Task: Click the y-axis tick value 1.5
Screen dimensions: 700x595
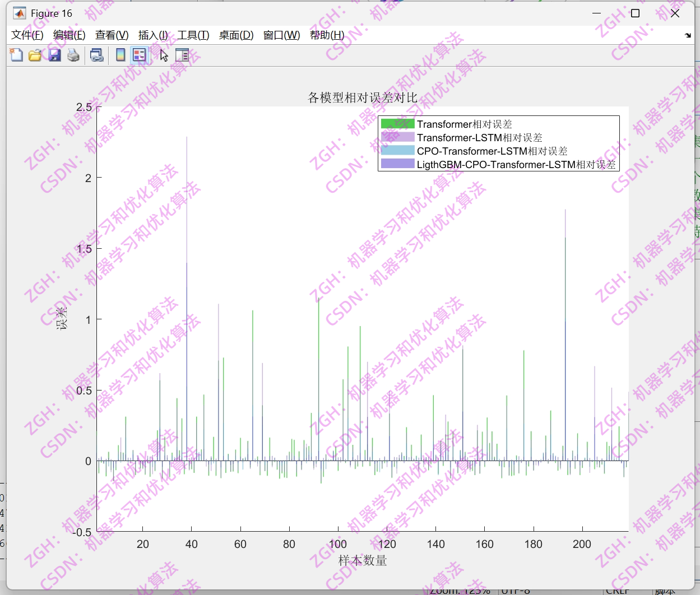Action: pos(84,249)
